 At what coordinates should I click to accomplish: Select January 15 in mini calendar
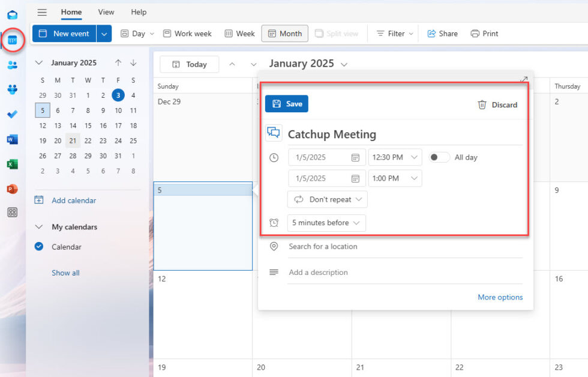click(88, 125)
